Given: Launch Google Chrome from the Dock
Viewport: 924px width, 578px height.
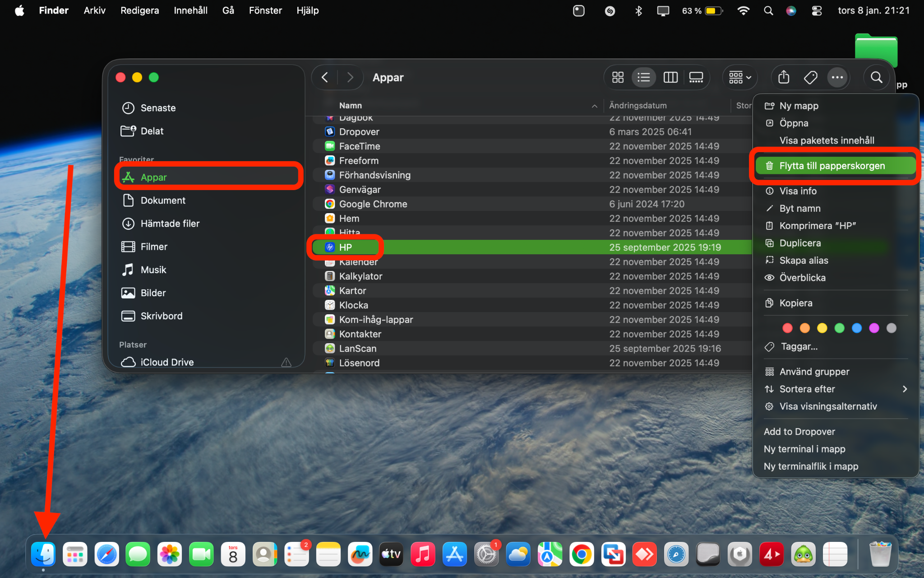Looking at the screenshot, I should pyautogui.click(x=582, y=554).
